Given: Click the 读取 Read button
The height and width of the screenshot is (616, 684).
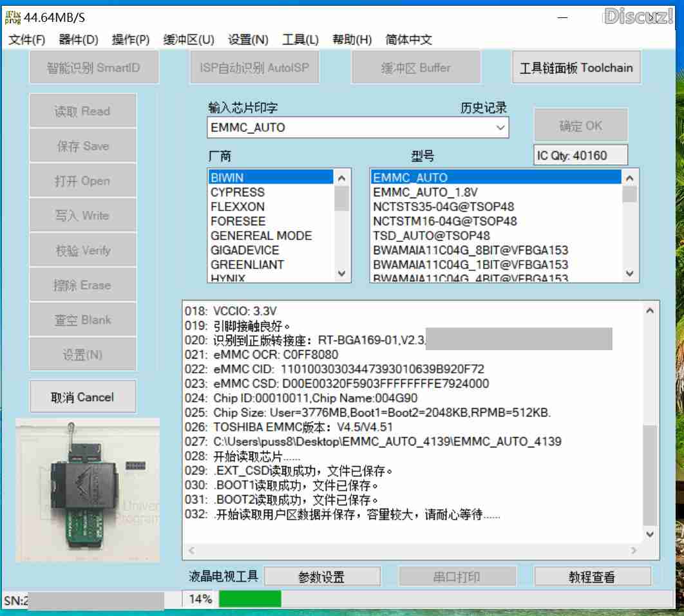Looking at the screenshot, I should (x=82, y=111).
